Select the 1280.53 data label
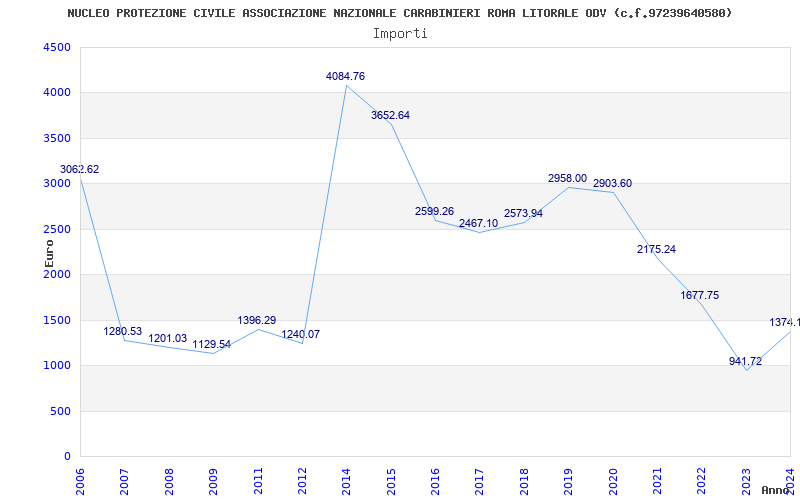 coord(122,331)
